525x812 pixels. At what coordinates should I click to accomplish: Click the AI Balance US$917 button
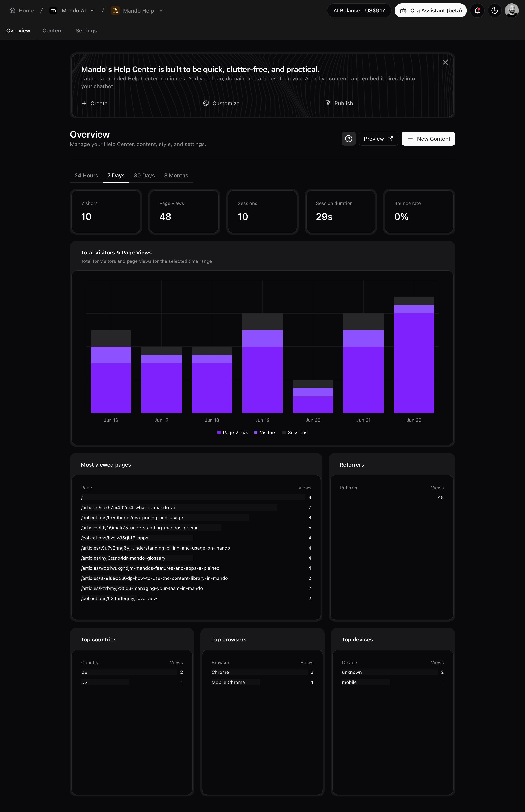click(x=359, y=10)
